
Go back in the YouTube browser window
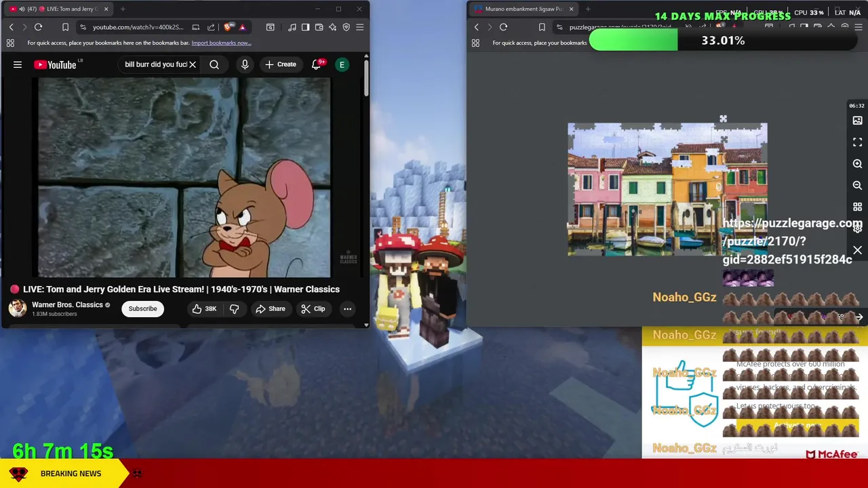[11, 27]
